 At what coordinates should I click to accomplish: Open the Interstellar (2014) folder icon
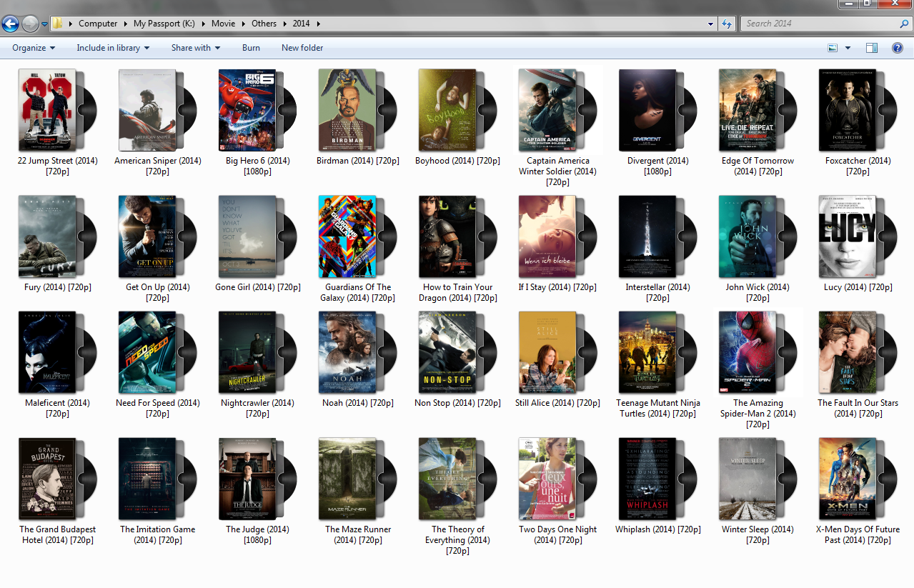[652, 236]
